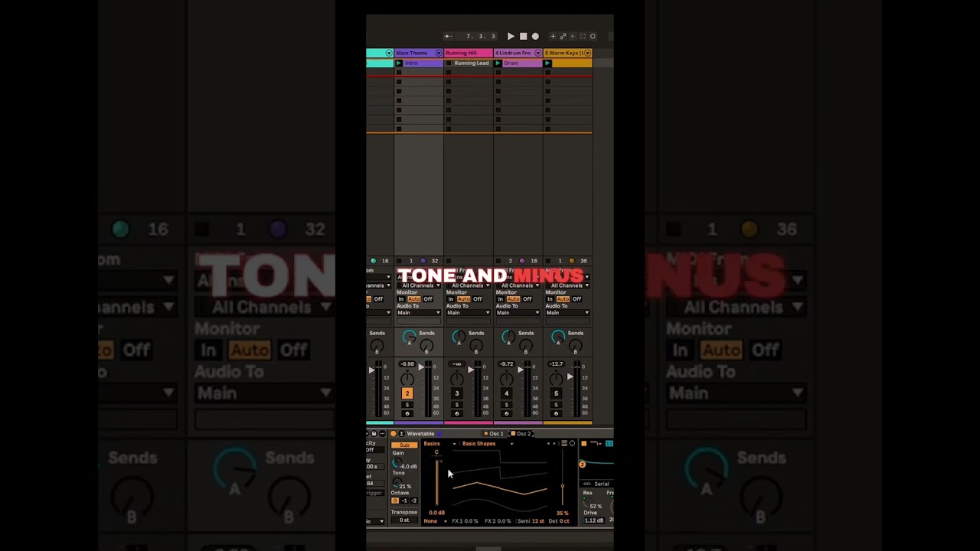Viewport: 980px width, 551px height.
Task: Open the teal track header dropdown
Action: pos(389,53)
